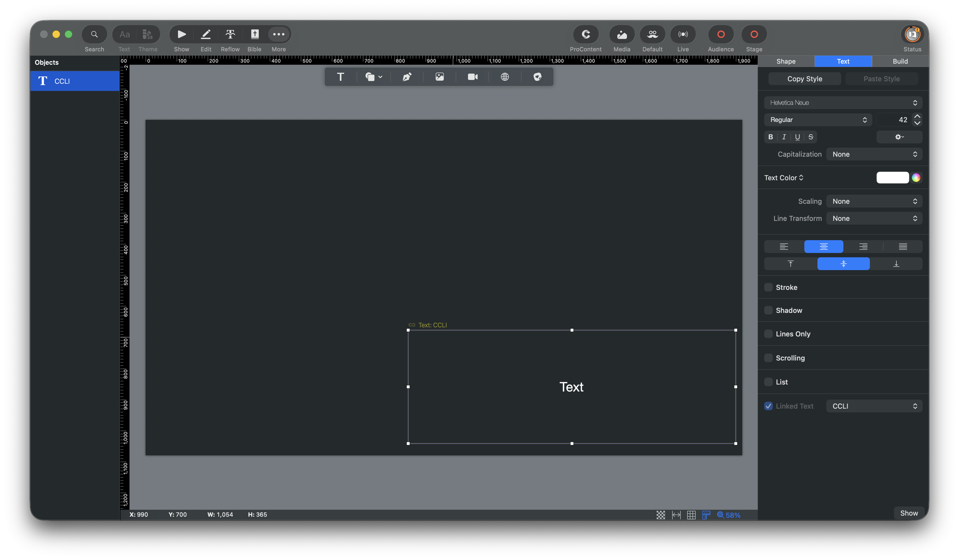Toggle the Audience output
This screenshot has width=959, height=560.
(x=720, y=34)
